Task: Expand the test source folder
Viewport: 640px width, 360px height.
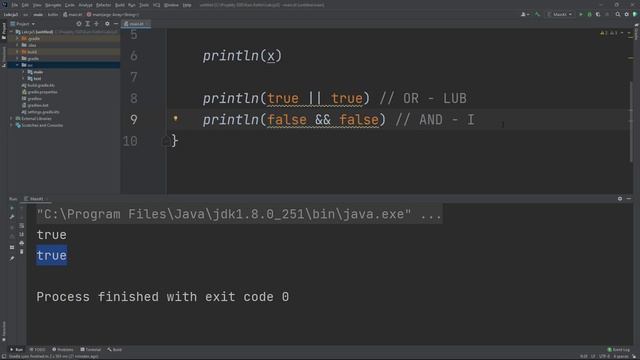Action: click(23, 78)
